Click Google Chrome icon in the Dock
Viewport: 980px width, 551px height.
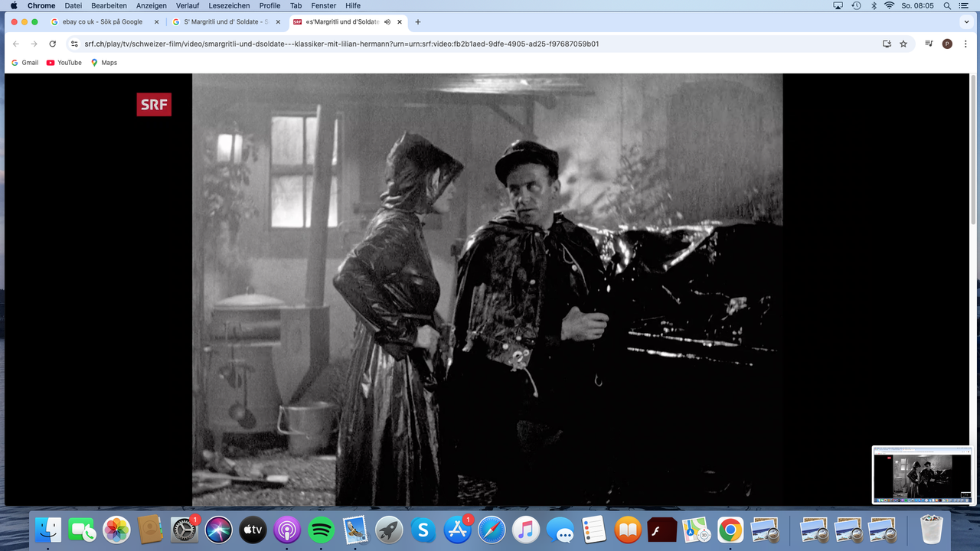730,529
